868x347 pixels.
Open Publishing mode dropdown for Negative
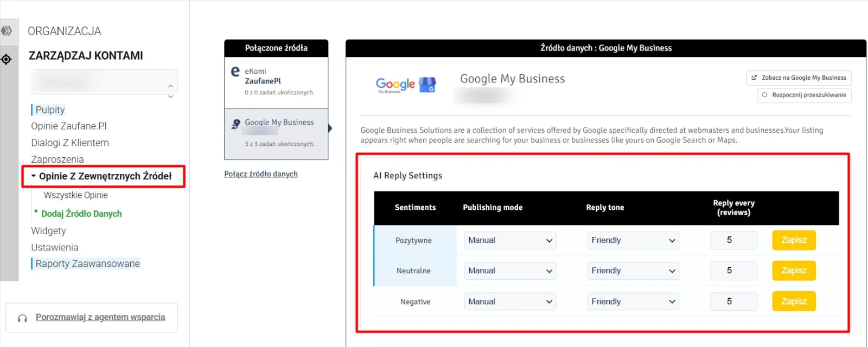(510, 301)
